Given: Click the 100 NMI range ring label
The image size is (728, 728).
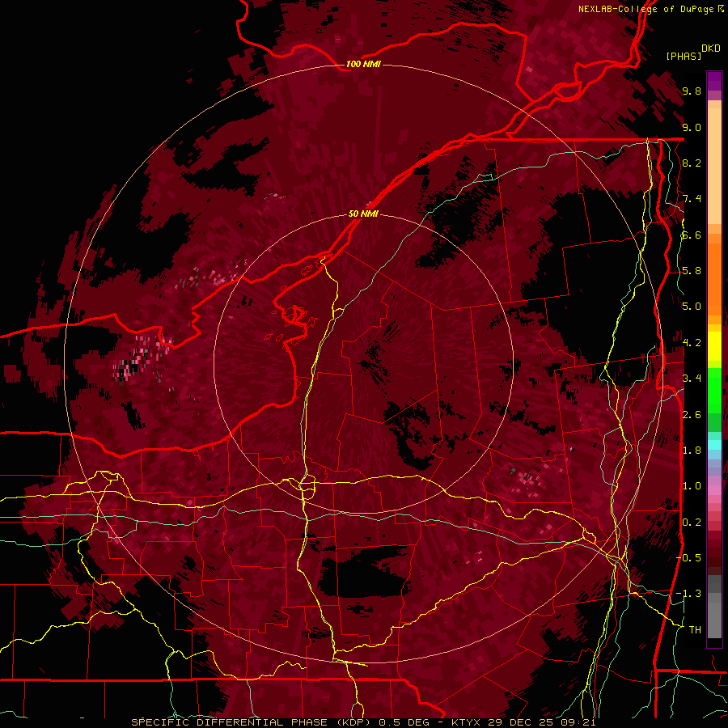Looking at the screenshot, I should click(x=363, y=64).
